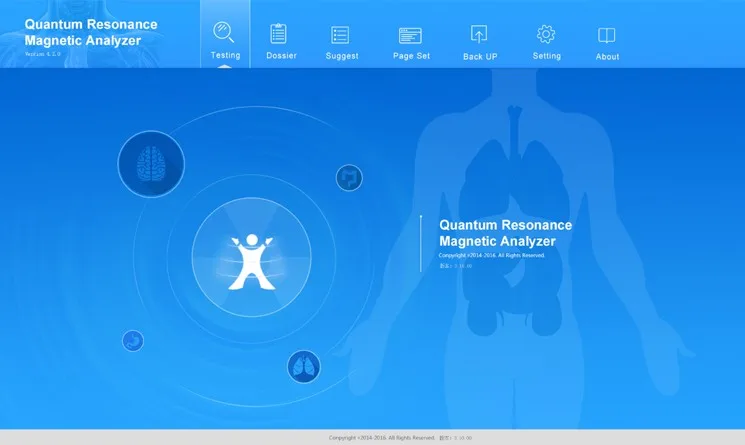Open the Testing tab
This screenshot has width=745, height=445.
click(225, 34)
